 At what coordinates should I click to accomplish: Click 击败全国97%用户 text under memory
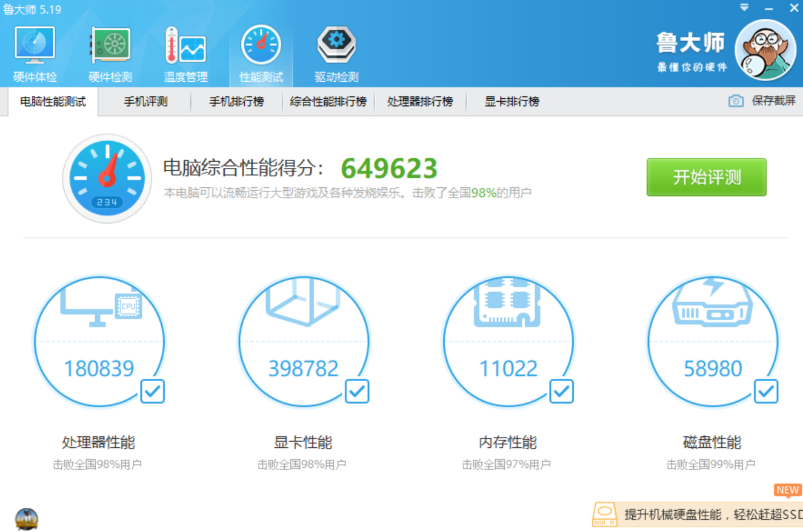coord(506,465)
